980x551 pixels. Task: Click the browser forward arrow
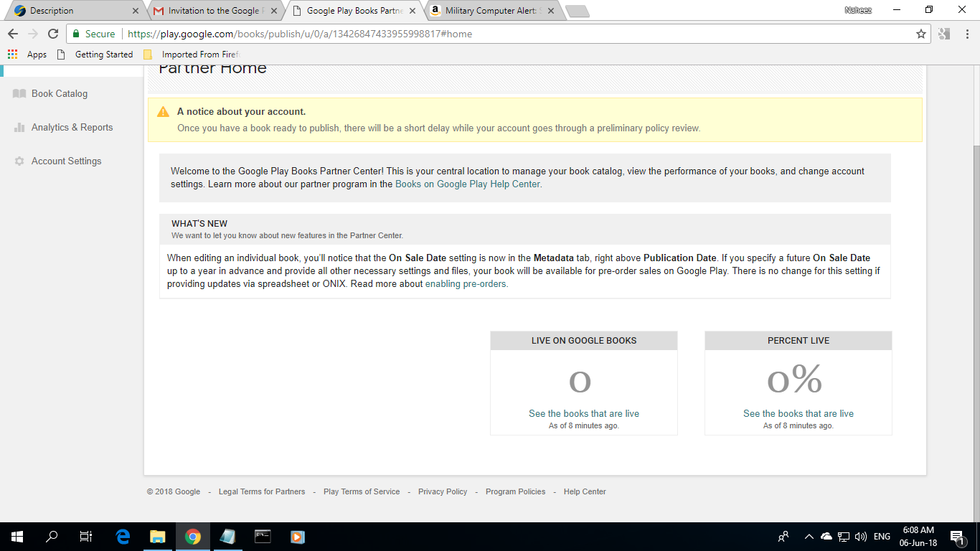coord(33,34)
